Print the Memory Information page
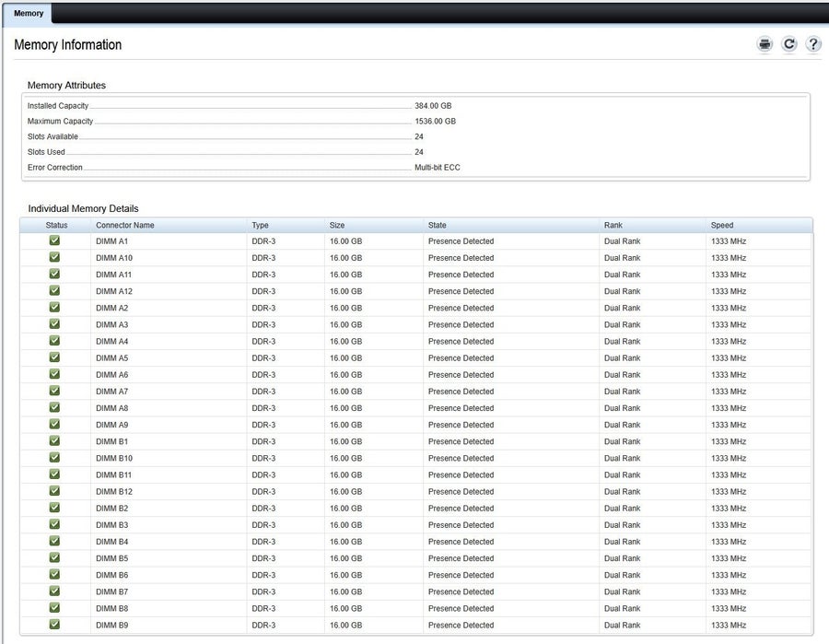The width and height of the screenshot is (829, 644). tap(765, 44)
